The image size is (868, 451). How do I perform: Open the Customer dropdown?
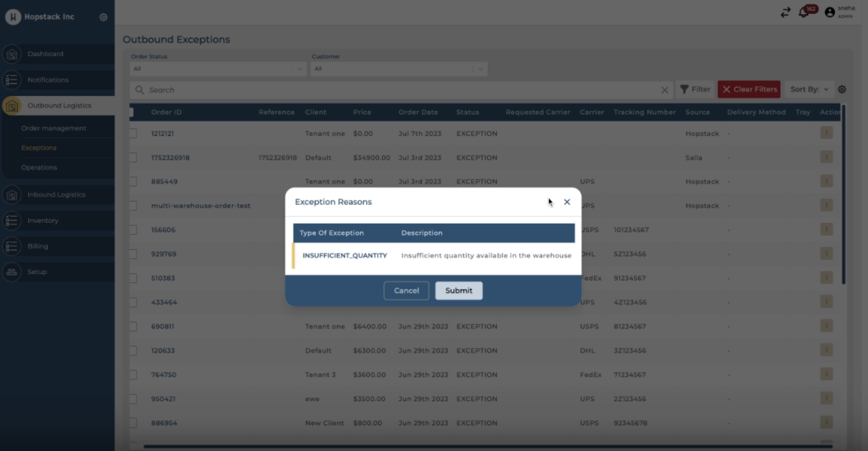[399, 69]
